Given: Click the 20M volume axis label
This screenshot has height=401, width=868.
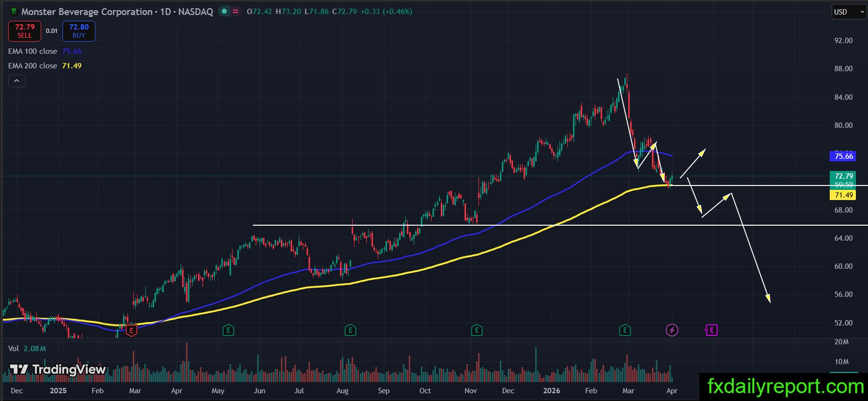Looking at the screenshot, I should pyautogui.click(x=841, y=342).
